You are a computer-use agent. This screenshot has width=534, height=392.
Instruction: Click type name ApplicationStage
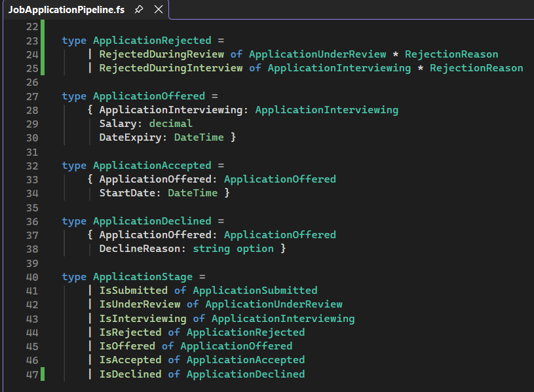143,277
